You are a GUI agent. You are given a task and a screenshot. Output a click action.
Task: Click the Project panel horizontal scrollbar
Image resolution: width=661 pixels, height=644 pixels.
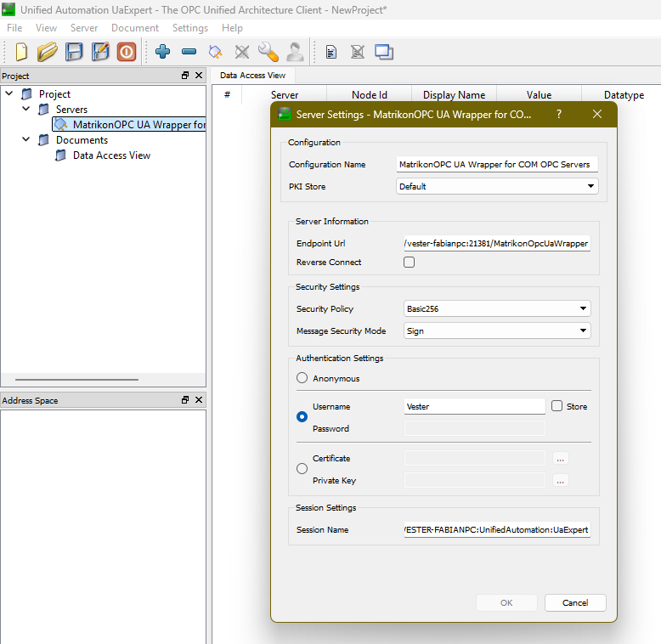coord(76,379)
